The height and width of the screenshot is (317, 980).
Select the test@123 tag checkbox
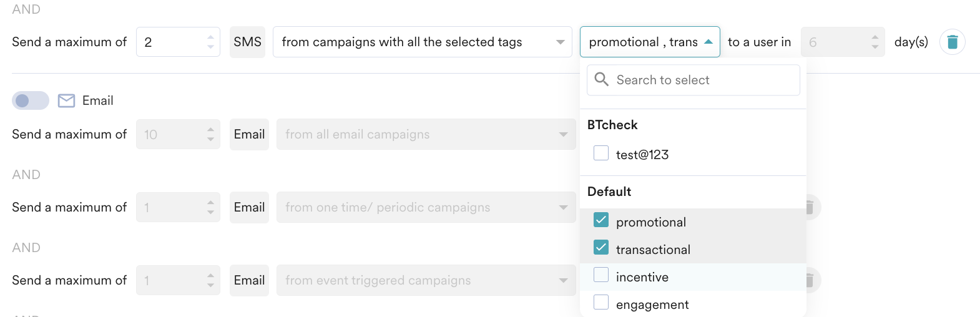(601, 153)
